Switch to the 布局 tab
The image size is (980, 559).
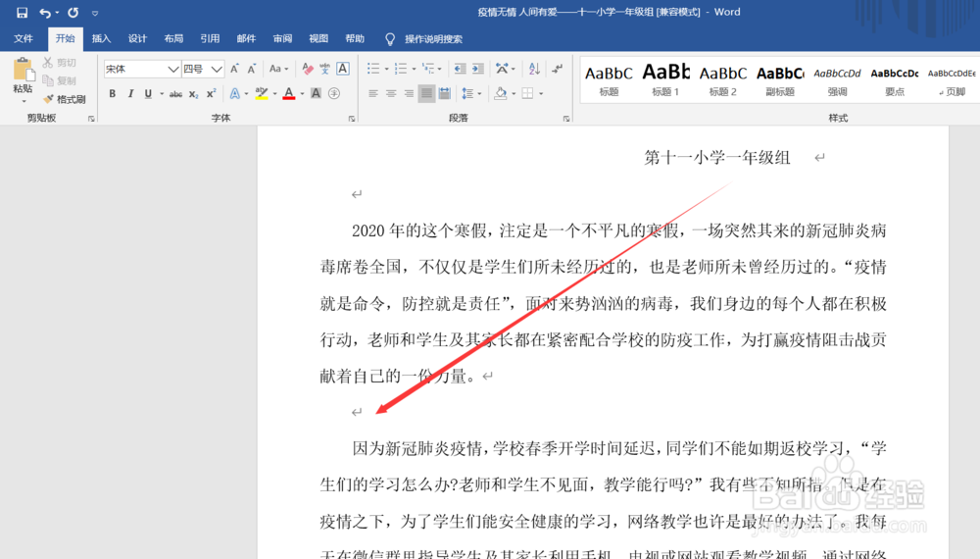coord(173,39)
